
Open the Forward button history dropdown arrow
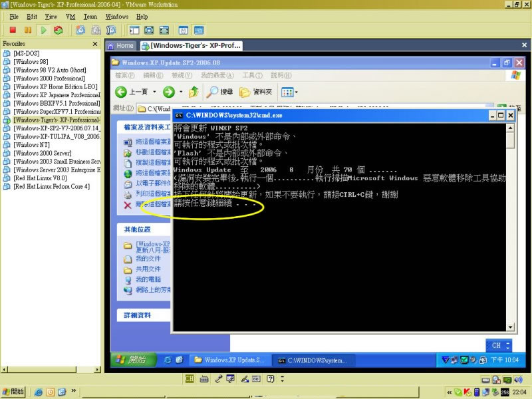[x=181, y=92]
